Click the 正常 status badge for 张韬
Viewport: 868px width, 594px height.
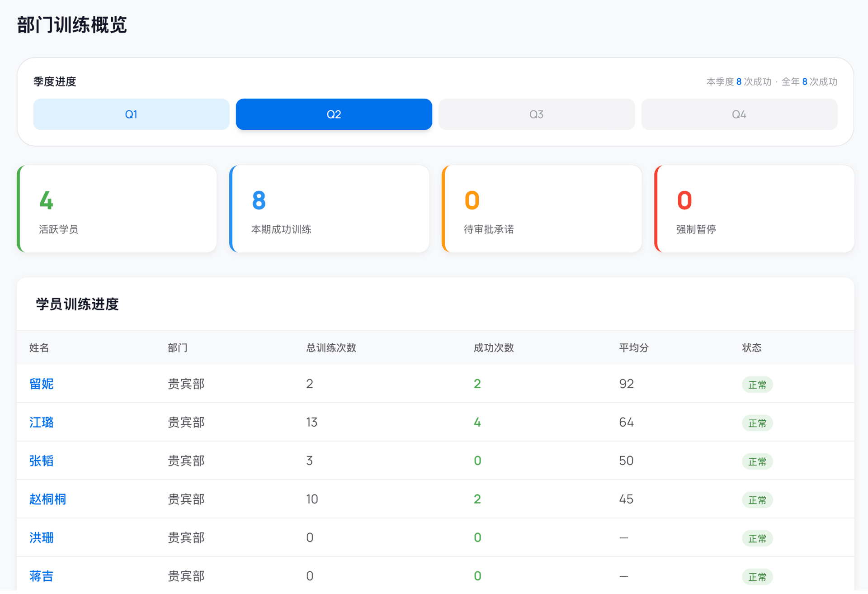coord(757,462)
